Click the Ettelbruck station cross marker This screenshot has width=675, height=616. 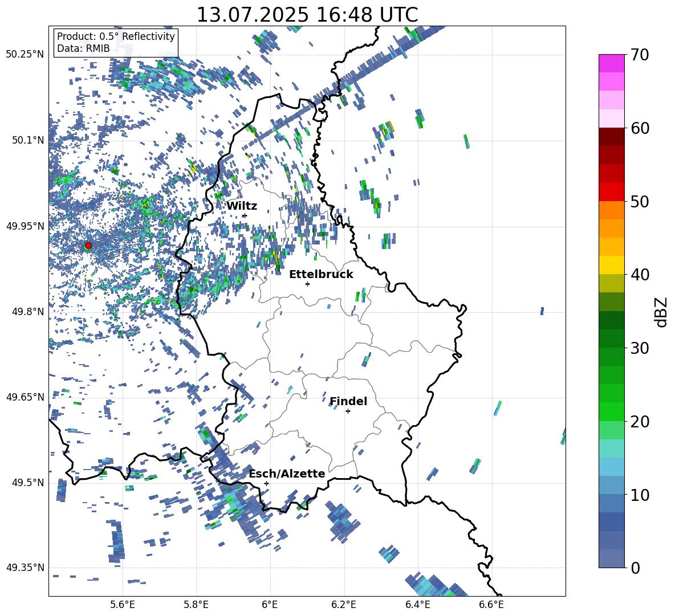pyautogui.click(x=307, y=284)
